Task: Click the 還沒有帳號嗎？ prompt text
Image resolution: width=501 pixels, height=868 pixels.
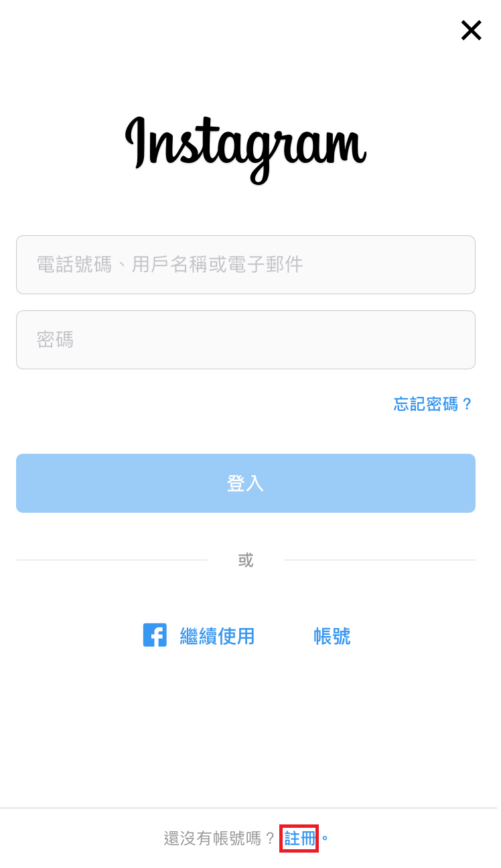Action: (220, 839)
